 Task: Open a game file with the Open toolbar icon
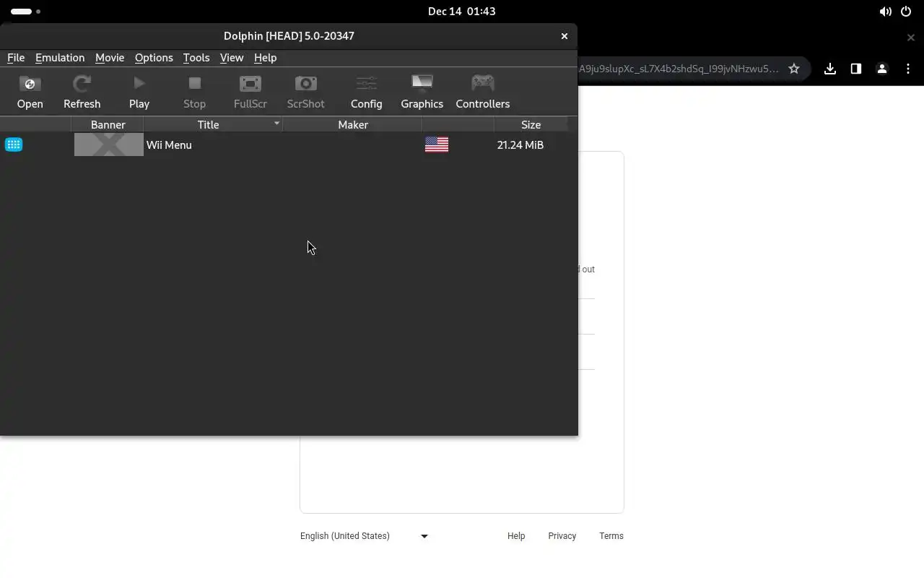[x=30, y=92]
